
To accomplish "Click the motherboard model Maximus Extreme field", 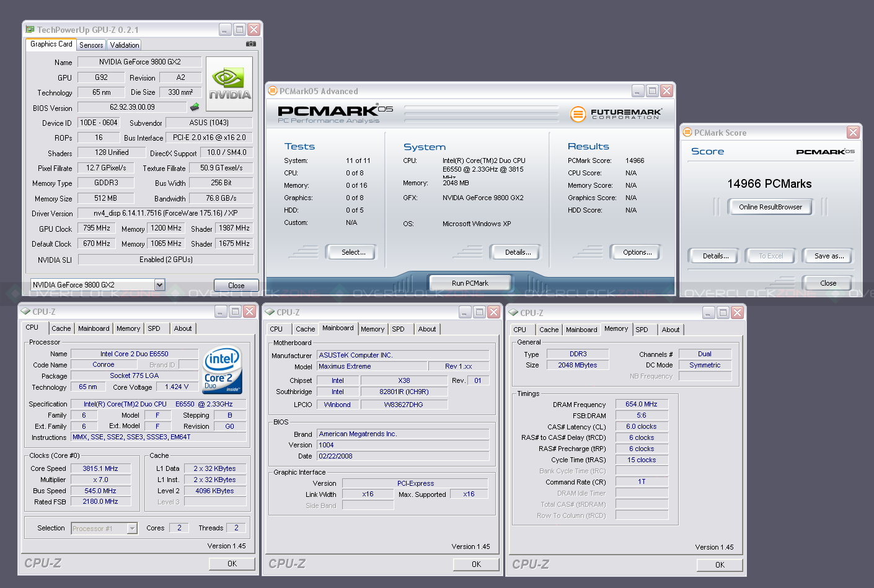I will point(372,366).
